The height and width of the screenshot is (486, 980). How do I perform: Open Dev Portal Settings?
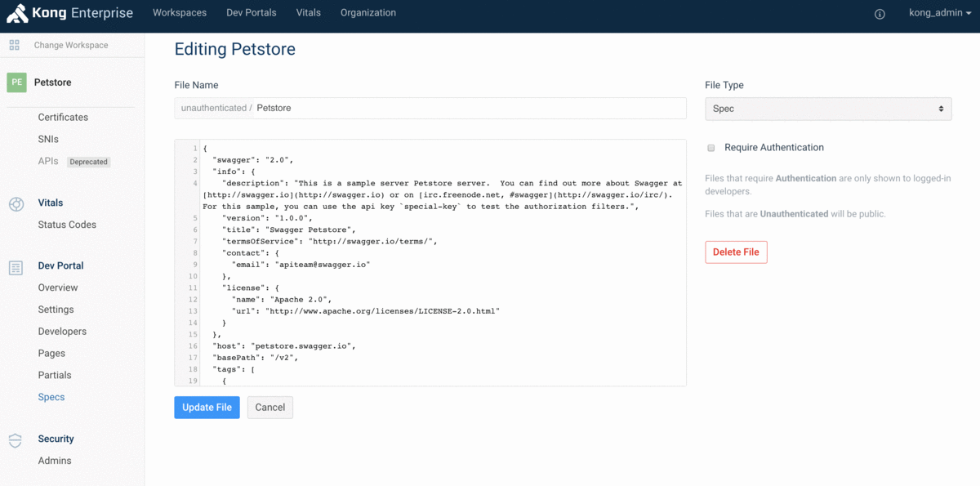56,310
